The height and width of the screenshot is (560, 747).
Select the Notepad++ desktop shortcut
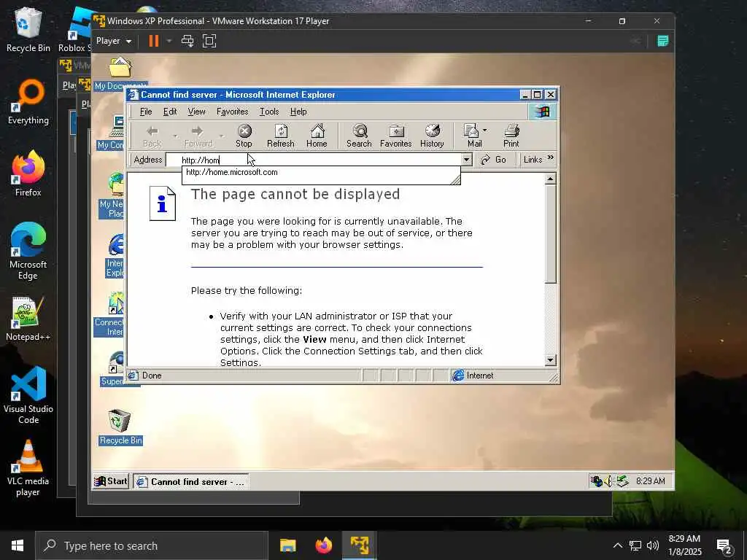pos(28,319)
